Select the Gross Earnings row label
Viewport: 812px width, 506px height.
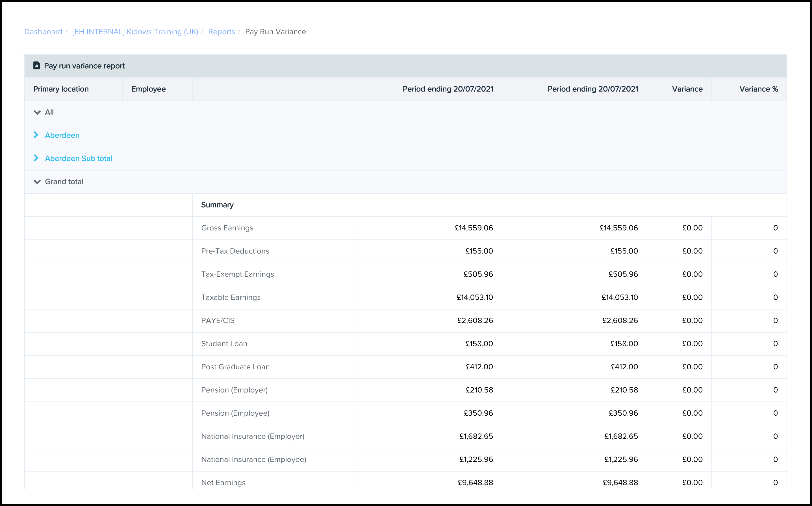[227, 228]
